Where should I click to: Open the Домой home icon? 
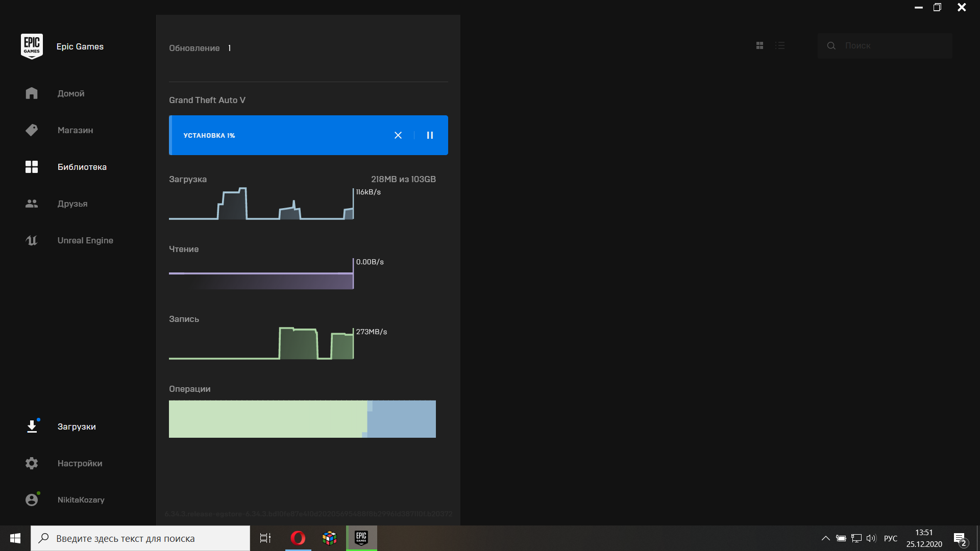pos(32,93)
